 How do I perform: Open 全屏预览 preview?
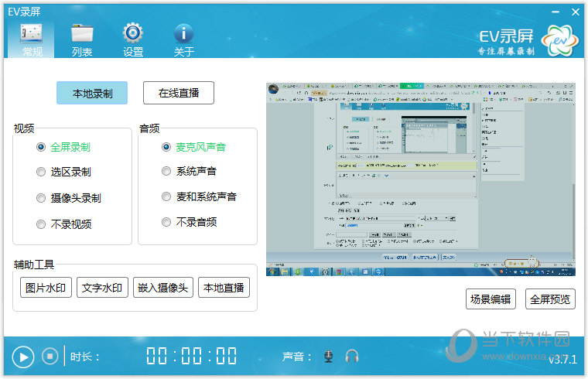point(550,299)
